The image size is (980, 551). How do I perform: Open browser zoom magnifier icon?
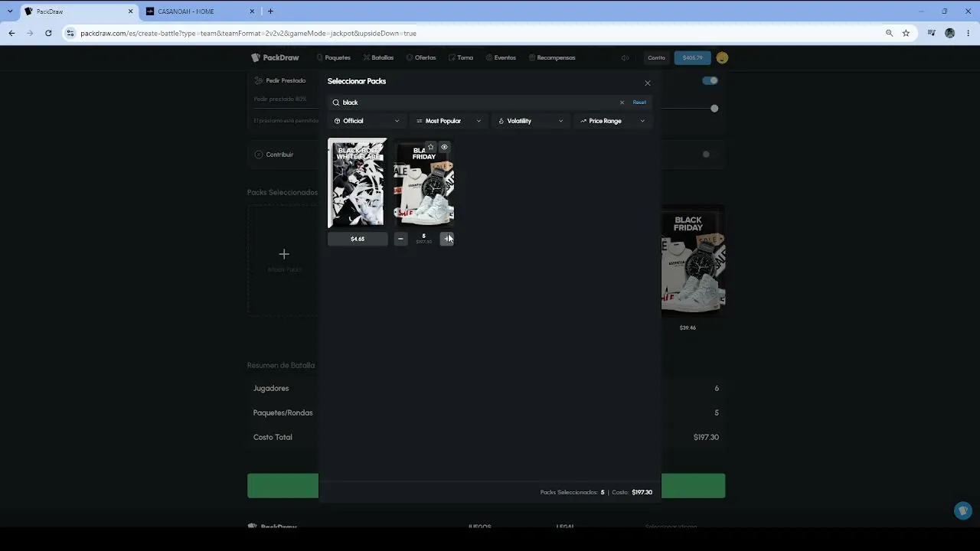coord(889,33)
